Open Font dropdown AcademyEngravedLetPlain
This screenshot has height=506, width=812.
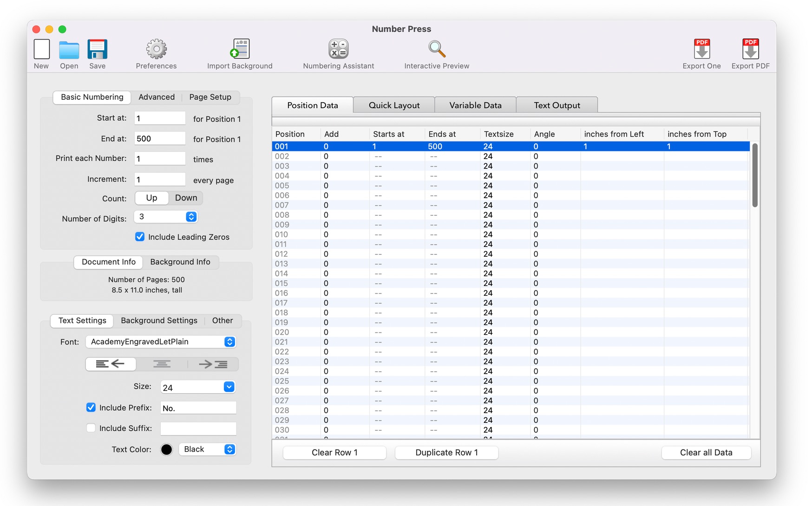(161, 342)
